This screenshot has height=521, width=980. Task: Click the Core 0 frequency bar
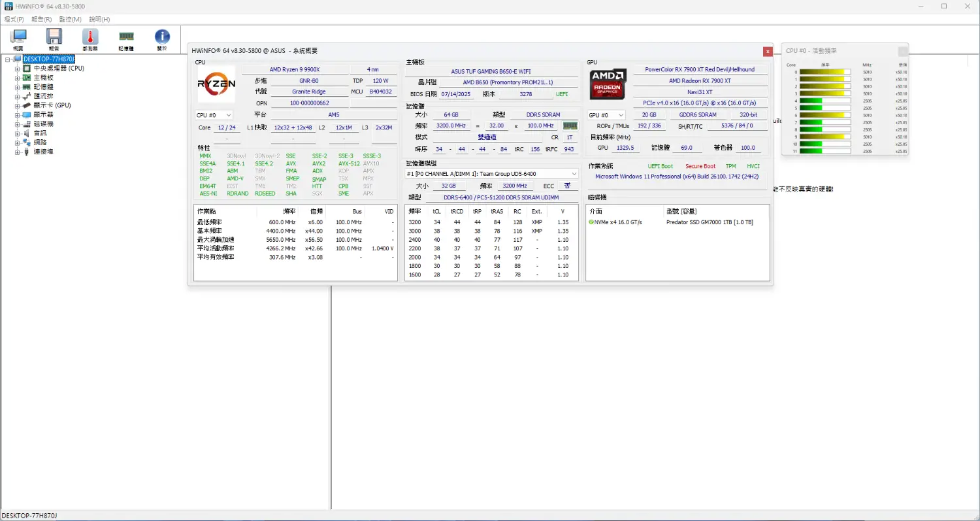825,72
